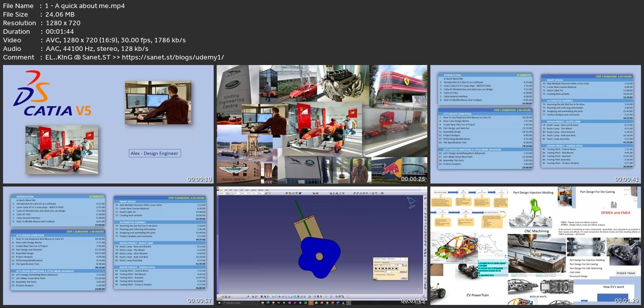Click the resolution value '1280 x 720'
Screen dimensions: 644x308
point(63,23)
